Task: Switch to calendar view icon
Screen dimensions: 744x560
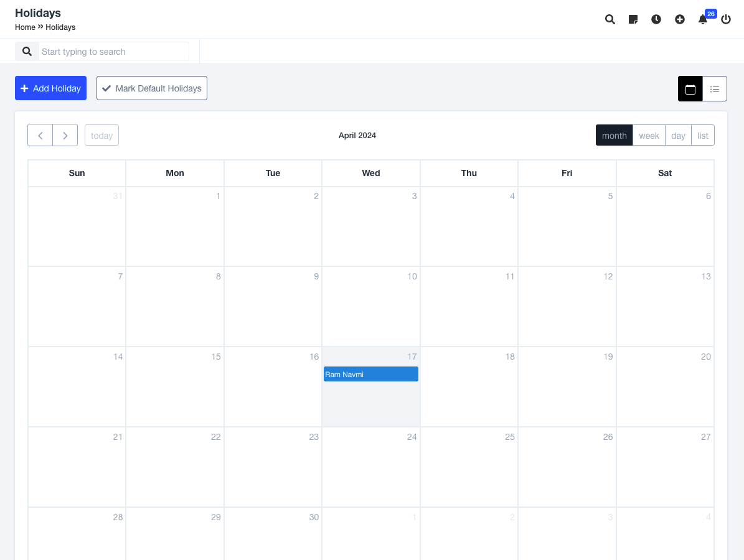Action: click(690, 89)
